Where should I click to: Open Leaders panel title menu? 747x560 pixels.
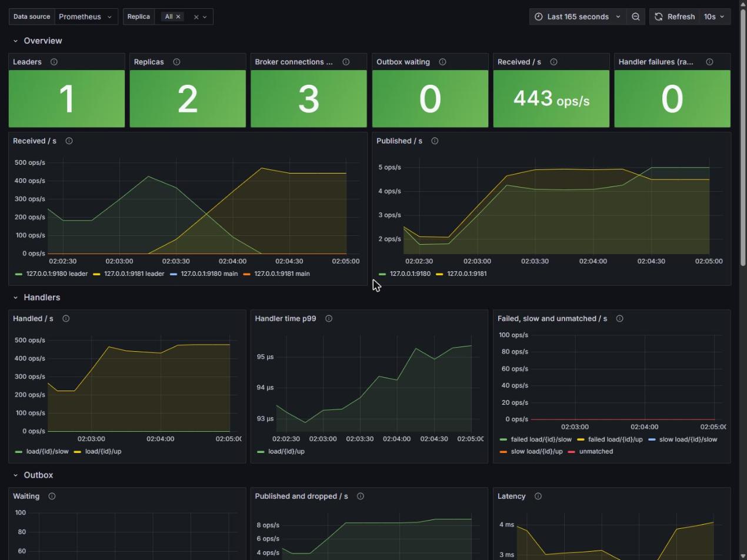click(27, 62)
